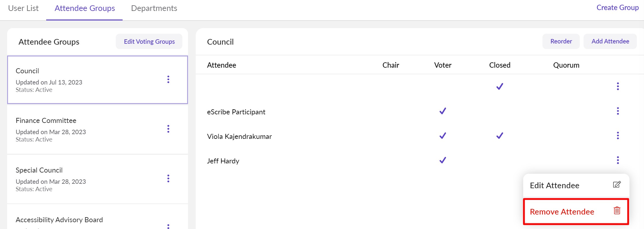Image resolution: width=644 pixels, height=229 pixels.
Task: Click the Add Attendee button
Action: point(610,41)
